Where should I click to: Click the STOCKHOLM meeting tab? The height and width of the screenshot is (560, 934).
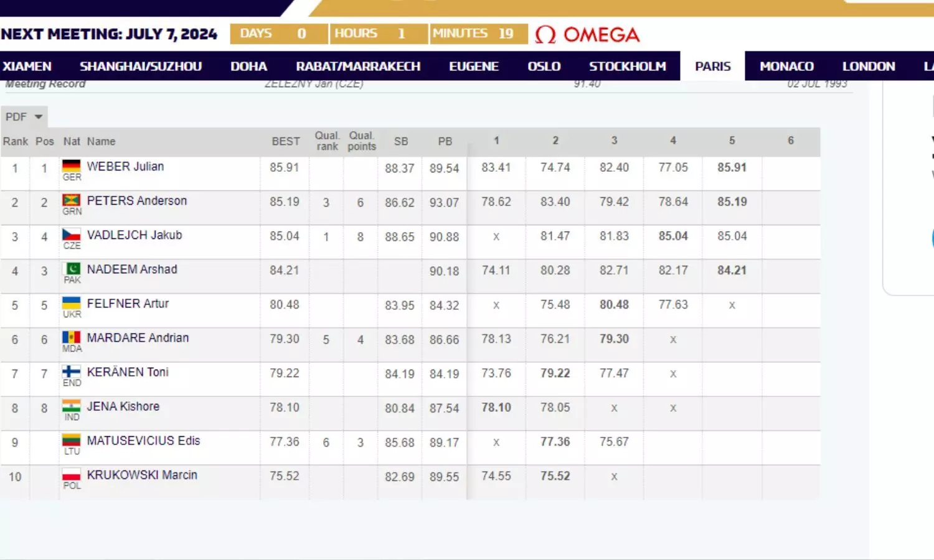[x=627, y=67]
